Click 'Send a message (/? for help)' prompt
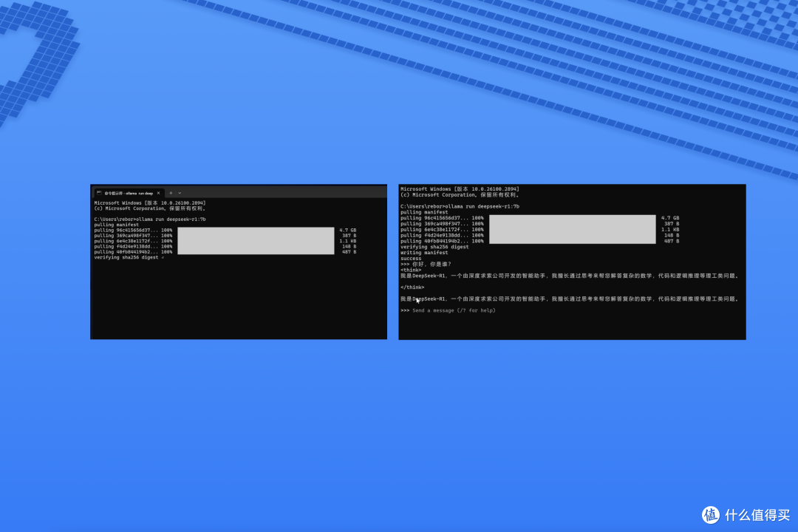Viewport: 798px width, 532px height. click(x=454, y=310)
